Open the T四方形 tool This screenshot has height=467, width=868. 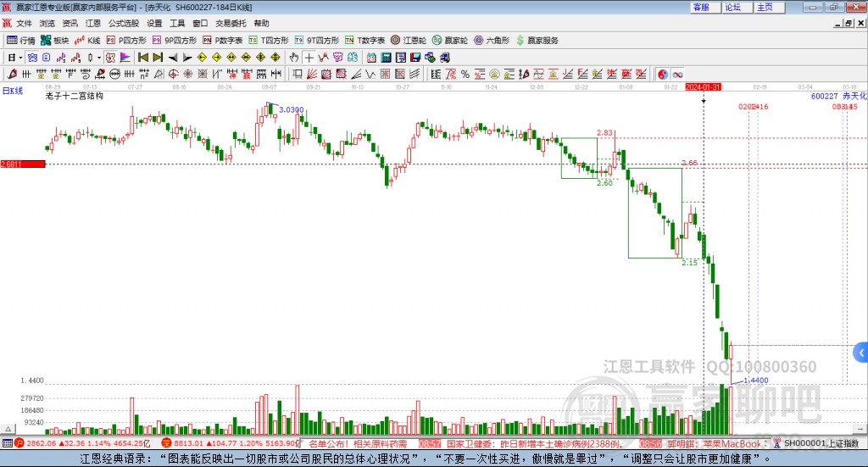(269, 41)
